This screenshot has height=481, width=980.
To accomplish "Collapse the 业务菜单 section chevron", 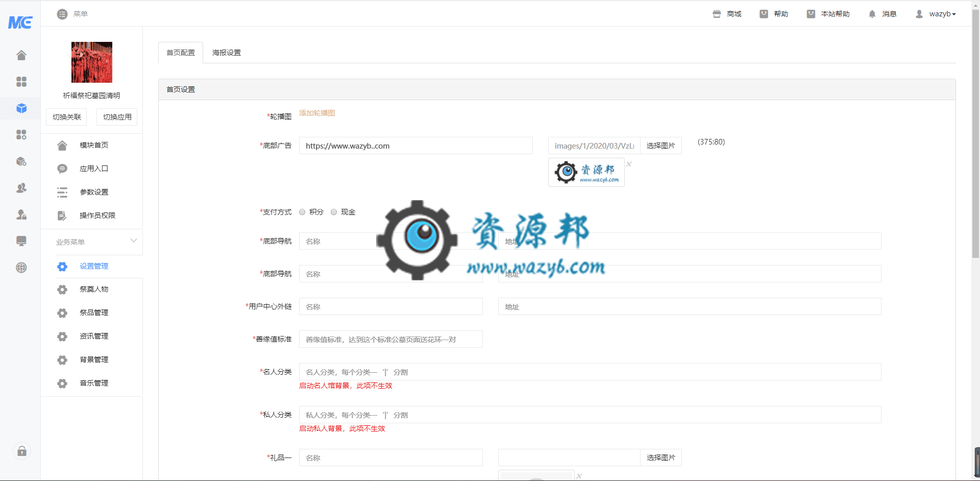I will 134,240.
